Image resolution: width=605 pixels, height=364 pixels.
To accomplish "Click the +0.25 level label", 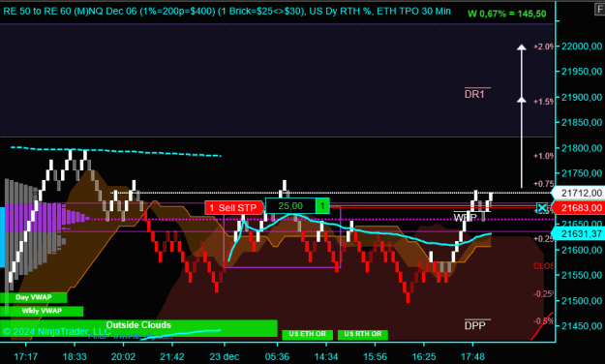I will pyautogui.click(x=544, y=239).
